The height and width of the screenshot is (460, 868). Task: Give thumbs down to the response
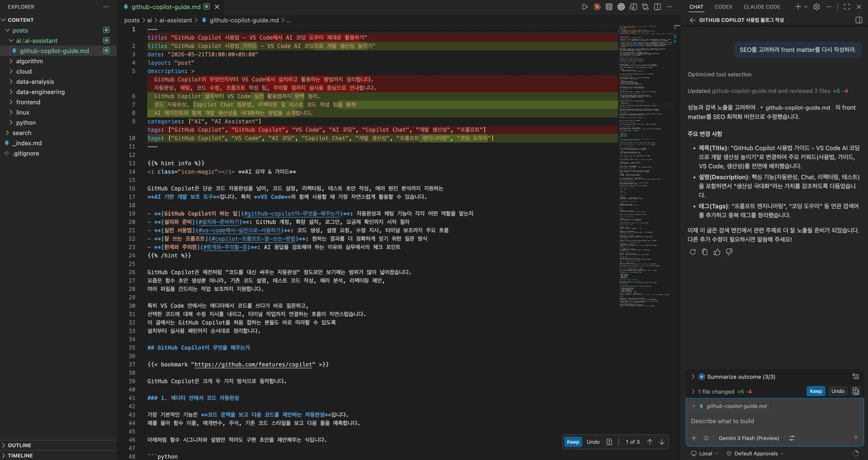pyautogui.click(x=729, y=252)
